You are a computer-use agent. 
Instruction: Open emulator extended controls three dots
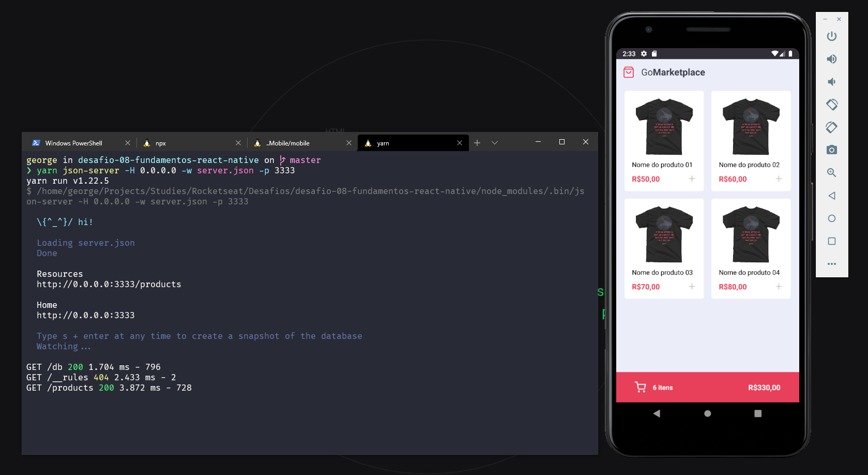831,264
